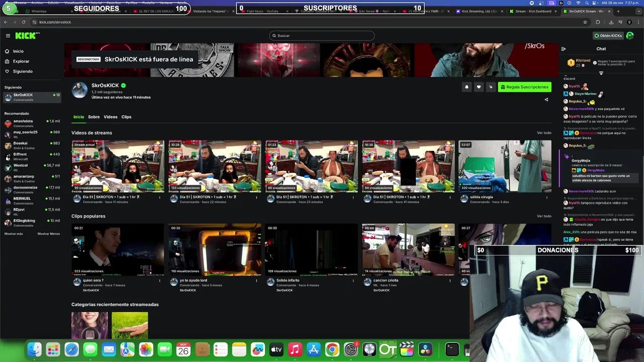This screenshot has height=362, width=644.
Task: Click the KICK logo
Action: click(x=26, y=36)
